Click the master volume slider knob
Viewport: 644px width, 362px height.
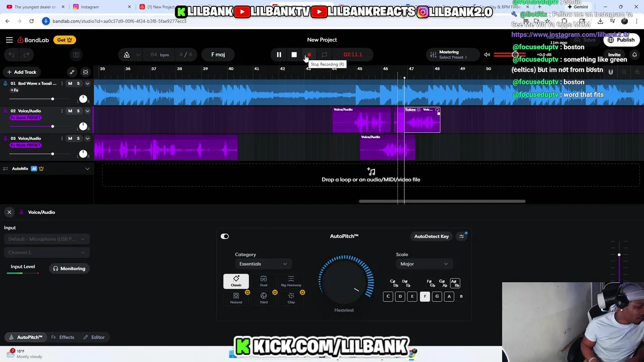[515, 54]
